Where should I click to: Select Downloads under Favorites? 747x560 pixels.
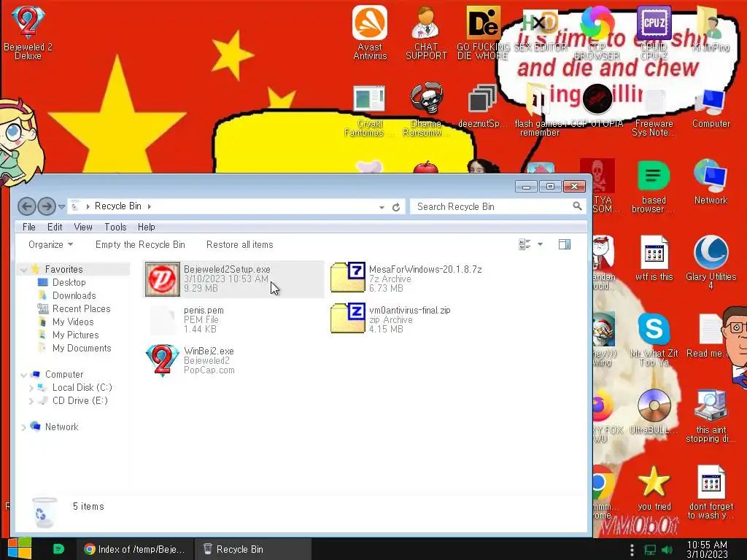click(74, 296)
